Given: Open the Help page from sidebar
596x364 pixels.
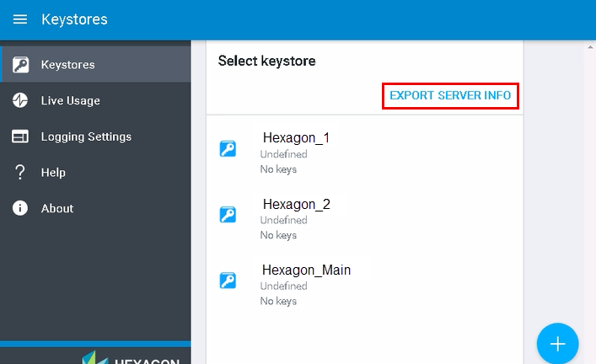Looking at the screenshot, I should (x=53, y=173).
